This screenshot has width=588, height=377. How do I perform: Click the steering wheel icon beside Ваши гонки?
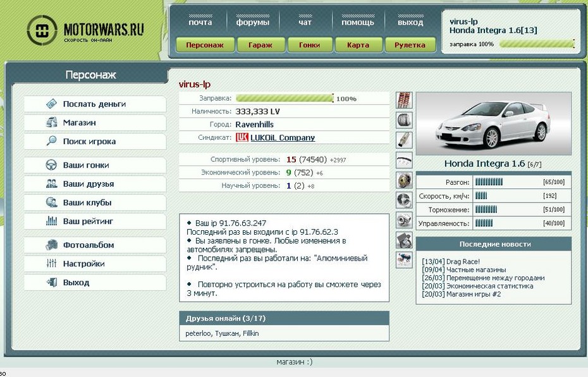tap(51, 165)
